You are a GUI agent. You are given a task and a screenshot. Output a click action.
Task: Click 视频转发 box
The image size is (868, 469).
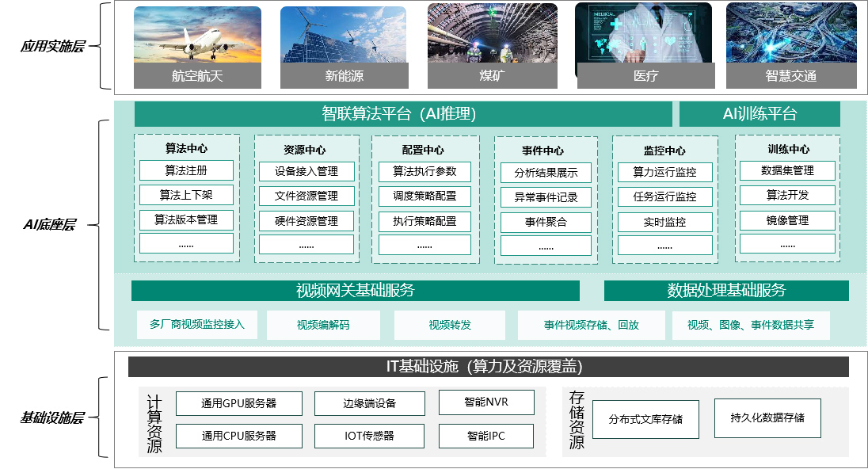click(x=450, y=325)
